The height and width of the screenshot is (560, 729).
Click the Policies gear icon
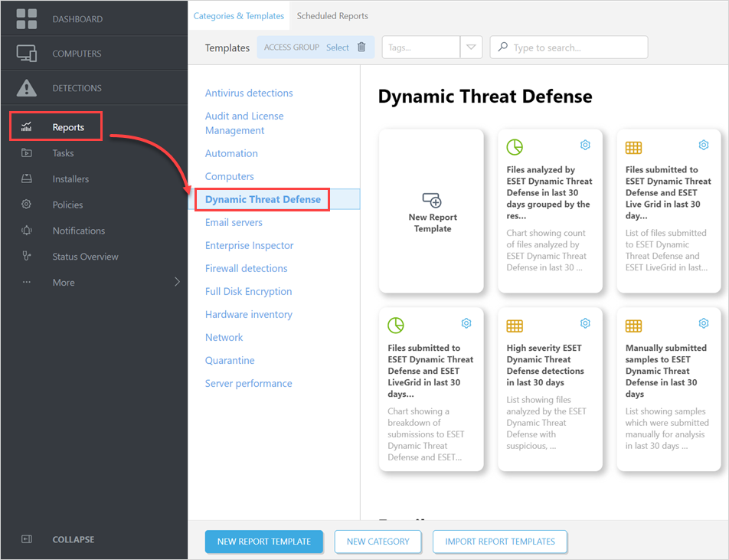point(27,205)
